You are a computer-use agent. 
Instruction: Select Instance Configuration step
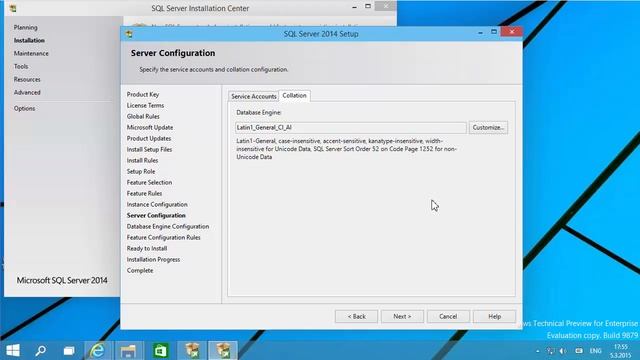coord(157,204)
